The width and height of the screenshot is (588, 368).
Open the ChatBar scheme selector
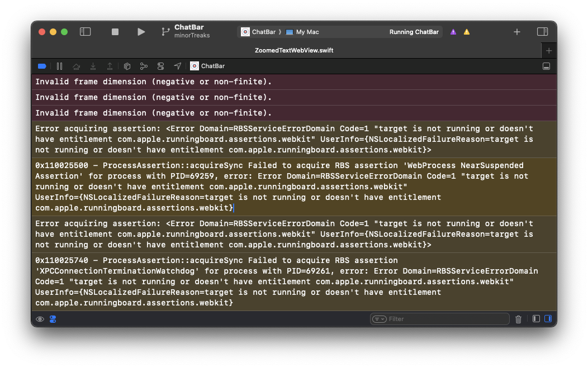point(259,32)
